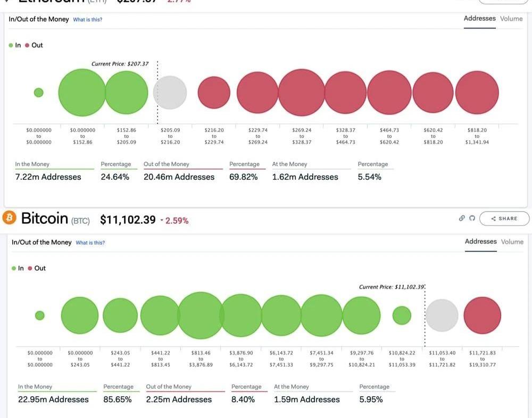Click the Bitcoin price '$11,102.39' in header
Screen dimensions: 532x418
click(128, 220)
